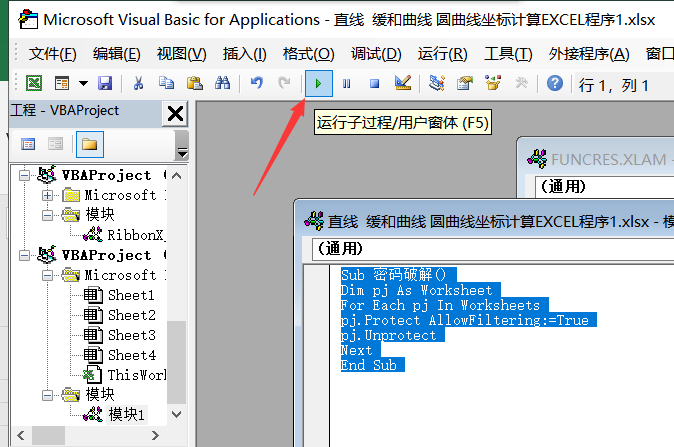The width and height of the screenshot is (674, 447).
Task: Click the Redo arrow icon
Action: [284, 83]
